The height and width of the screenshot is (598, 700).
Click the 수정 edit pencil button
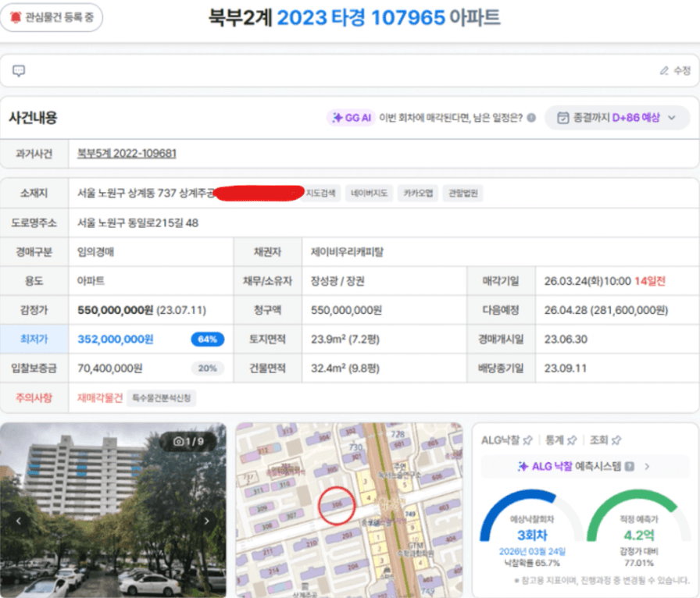coord(675,71)
